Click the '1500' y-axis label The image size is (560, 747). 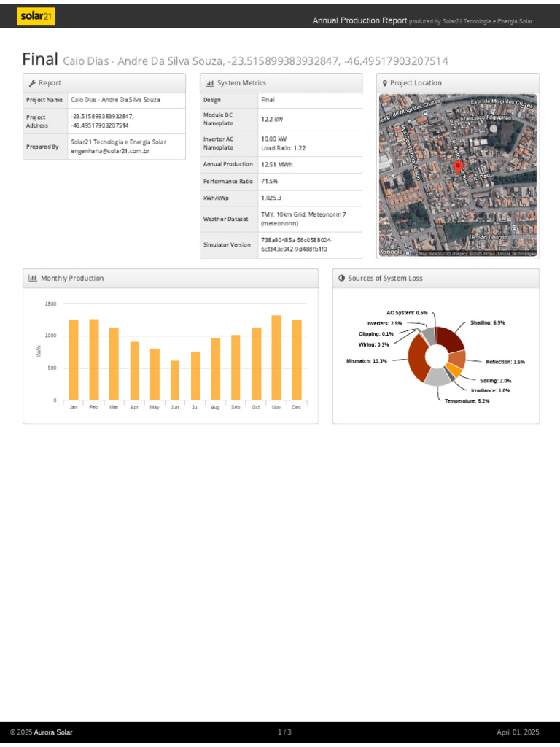(51, 304)
